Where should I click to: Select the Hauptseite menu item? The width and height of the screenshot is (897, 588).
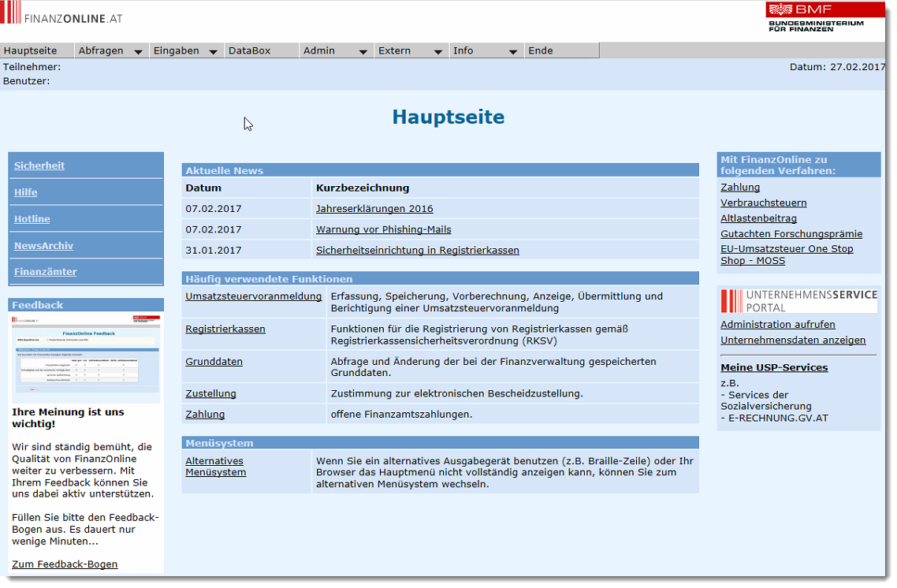pyautogui.click(x=31, y=50)
